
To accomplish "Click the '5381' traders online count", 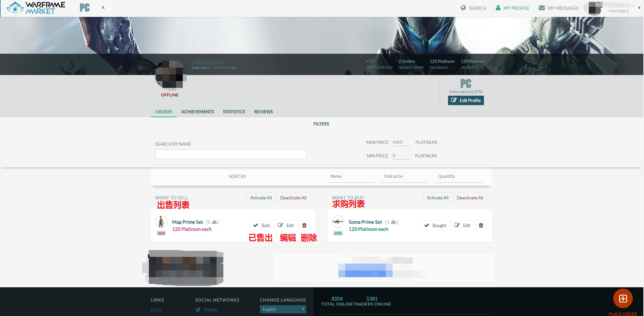I will point(372,299).
